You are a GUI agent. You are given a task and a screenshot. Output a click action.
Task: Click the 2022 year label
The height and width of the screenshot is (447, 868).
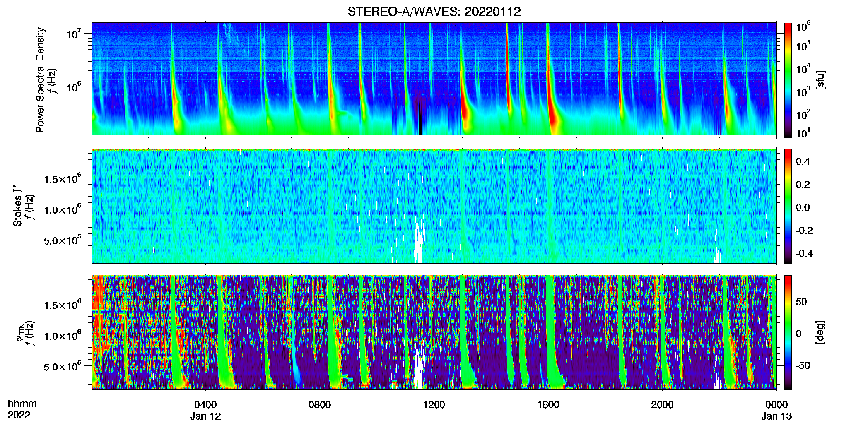pos(19,415)
